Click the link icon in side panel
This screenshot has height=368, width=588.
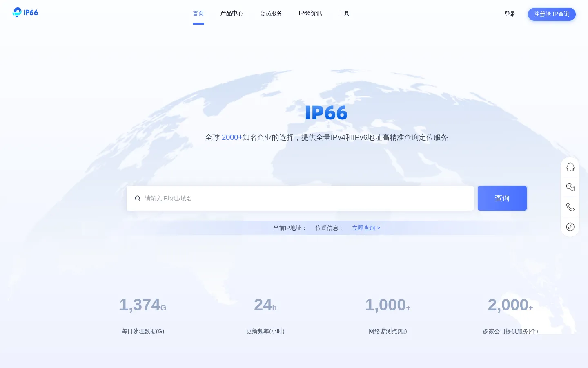tap(570, 227)
